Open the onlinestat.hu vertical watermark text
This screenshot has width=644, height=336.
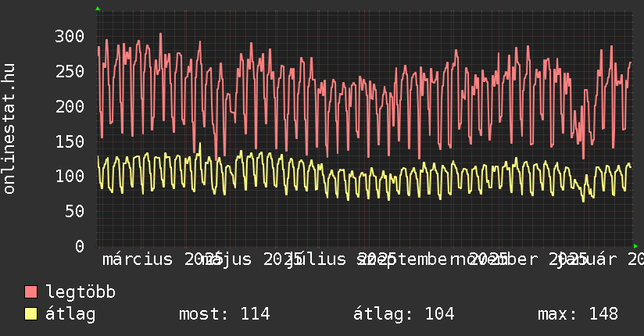tap(9, 129)
